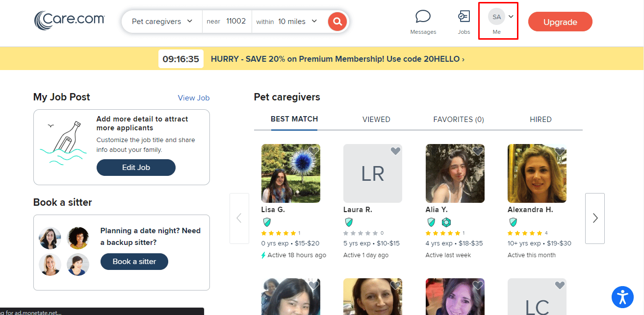Click the SA profile avatar
This screenshot has width=644, height=315.
point(496,17)
